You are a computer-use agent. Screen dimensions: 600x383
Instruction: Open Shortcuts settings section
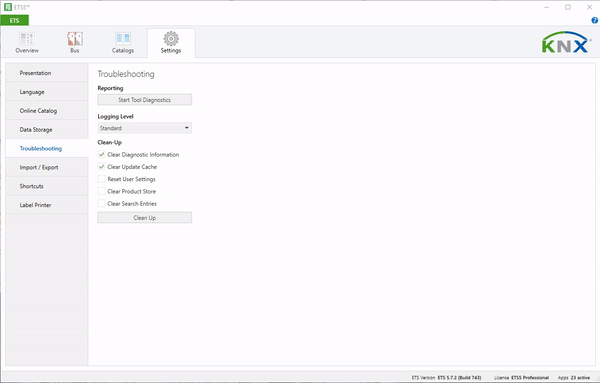[47, 186]
